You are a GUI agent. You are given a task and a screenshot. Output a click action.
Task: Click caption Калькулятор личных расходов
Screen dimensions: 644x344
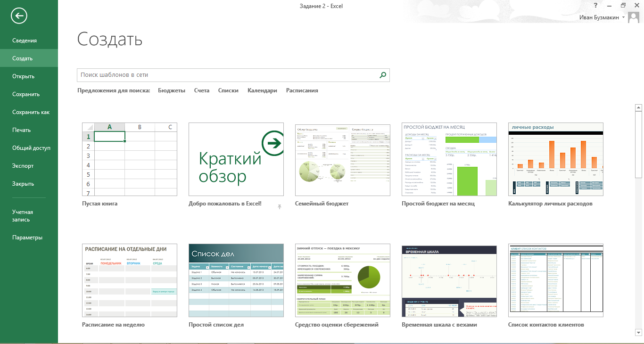tap(550, 204)
